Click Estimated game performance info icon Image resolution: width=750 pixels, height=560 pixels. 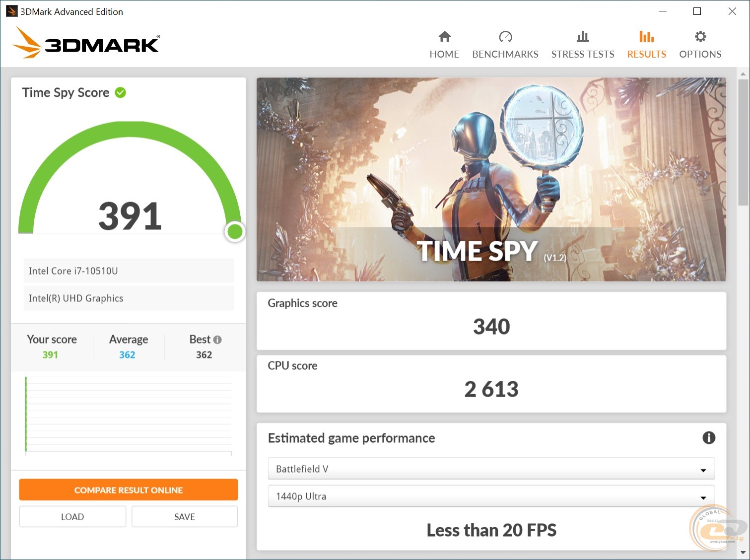(708, 437)
